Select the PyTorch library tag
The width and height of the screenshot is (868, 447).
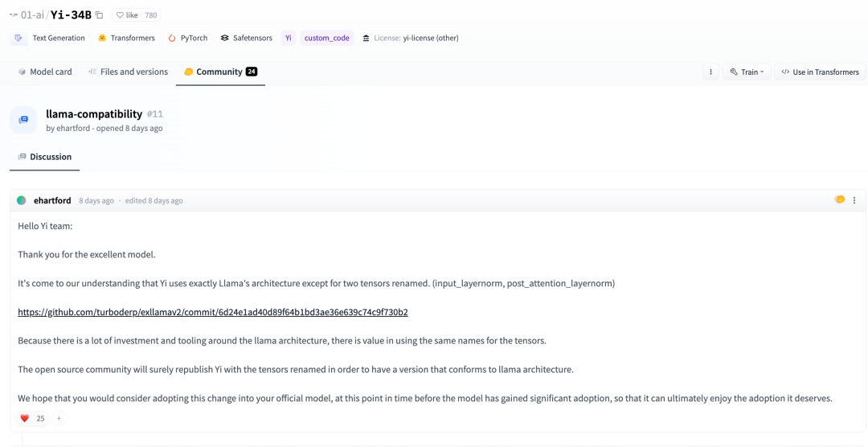[x=187, y=38]
